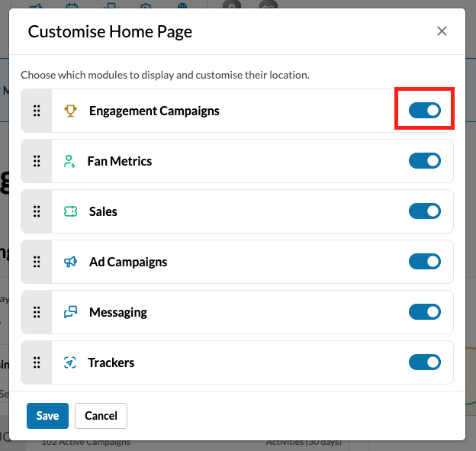The height and width of the screenshot is (451, 476).
Task: Turn off the Fan Metrics switch
Action: [425, 161]
